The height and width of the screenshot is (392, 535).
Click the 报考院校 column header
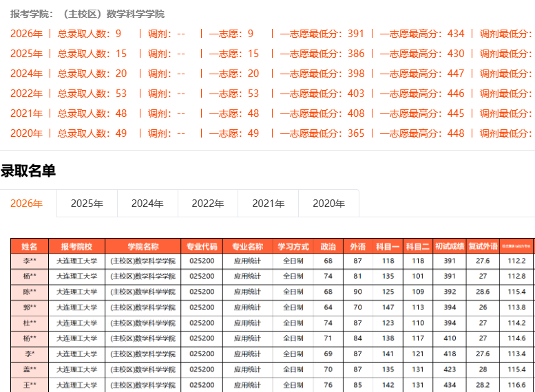pos(76,246)
